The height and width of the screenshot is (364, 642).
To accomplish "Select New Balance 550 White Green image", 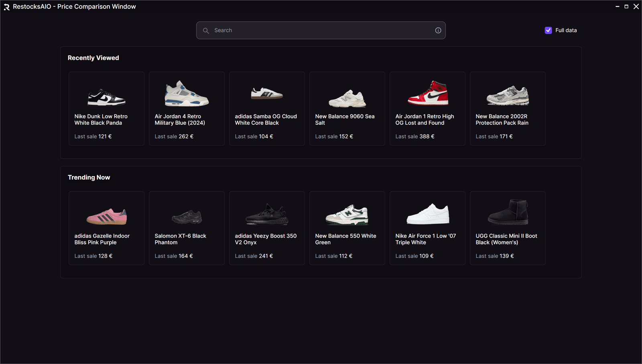I will [347, 215].
